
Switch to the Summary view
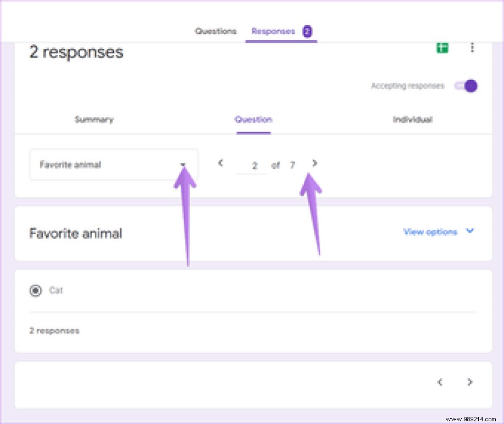click(x=94, y=120)
